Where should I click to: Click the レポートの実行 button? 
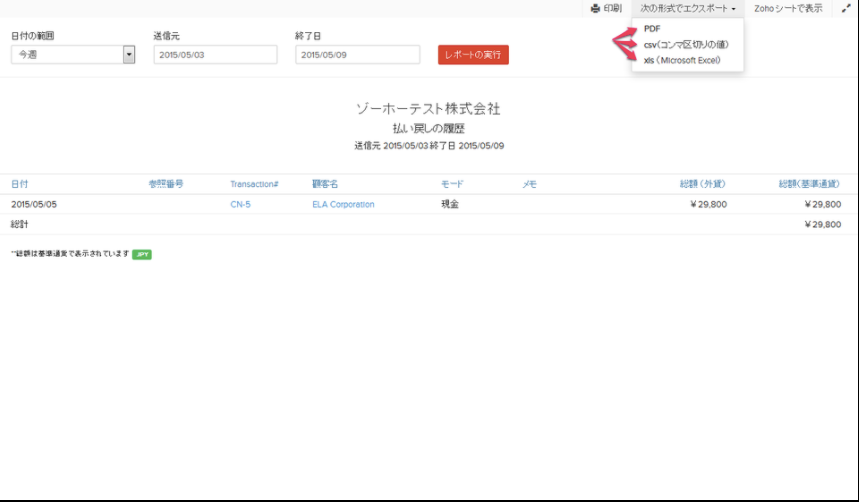(473, 55)
